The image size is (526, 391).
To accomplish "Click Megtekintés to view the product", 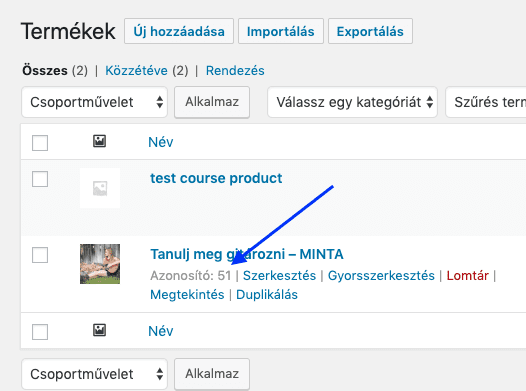I will coord(187,295).
